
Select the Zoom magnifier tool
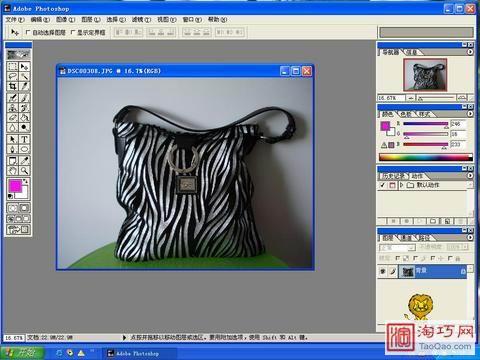click(x=24, y=171)
